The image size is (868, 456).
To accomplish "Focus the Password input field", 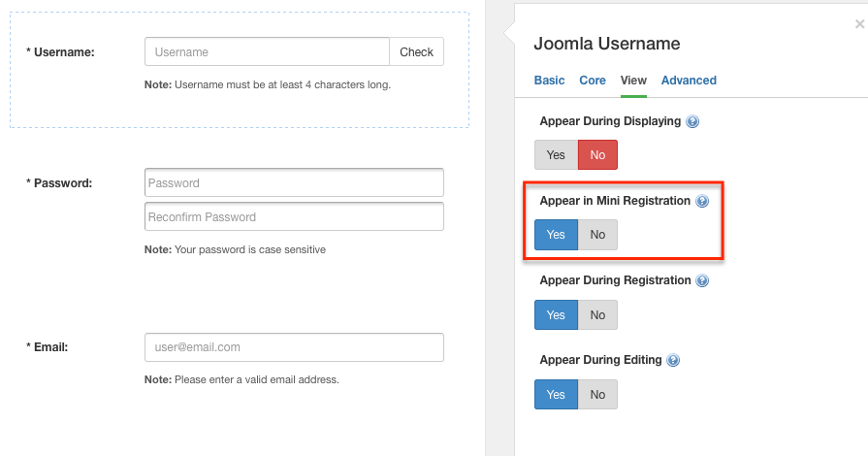I will pyautogui.click(x=294, y=182).
